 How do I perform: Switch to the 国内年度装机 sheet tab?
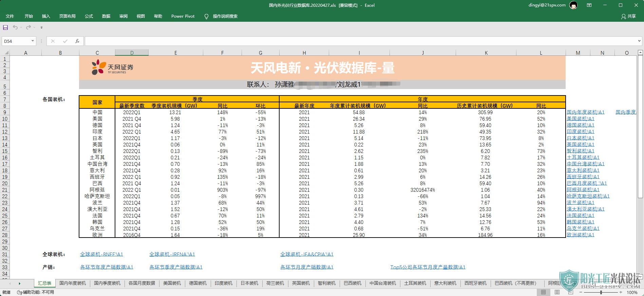pyautogui.click(x=73, y=283)
